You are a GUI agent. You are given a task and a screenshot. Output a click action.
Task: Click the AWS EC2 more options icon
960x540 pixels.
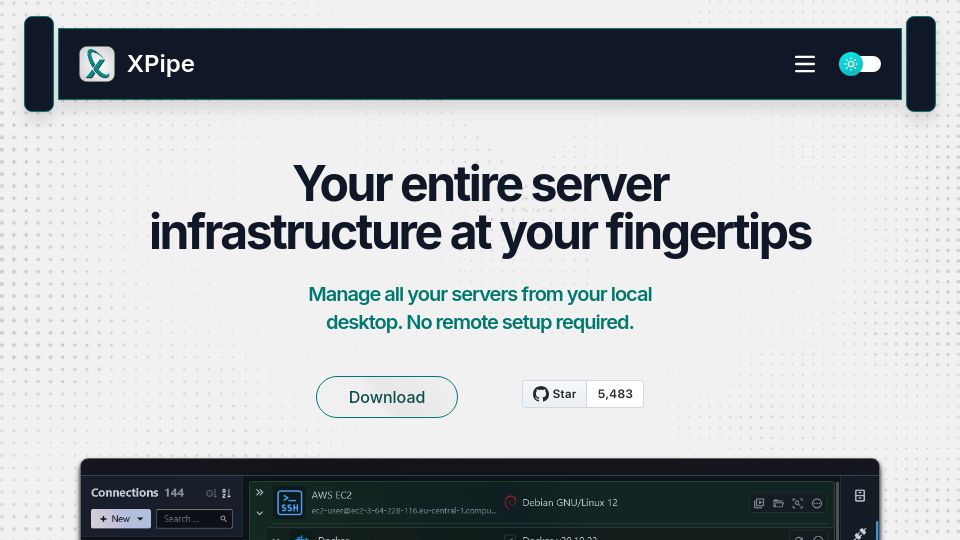click(817, 503)
